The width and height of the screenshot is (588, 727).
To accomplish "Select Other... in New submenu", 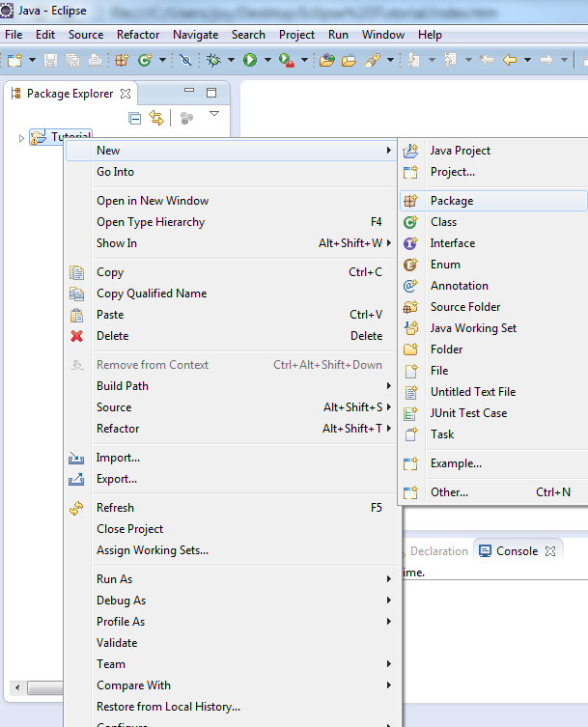I will click(x=493, y=492).
